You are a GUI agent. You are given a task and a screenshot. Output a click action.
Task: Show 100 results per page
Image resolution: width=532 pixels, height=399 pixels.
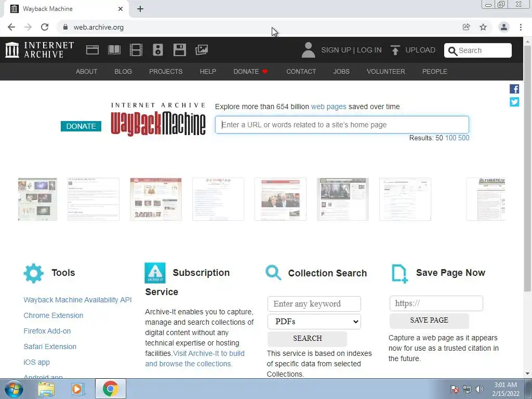pyautogui.click(x=450, y=138)
